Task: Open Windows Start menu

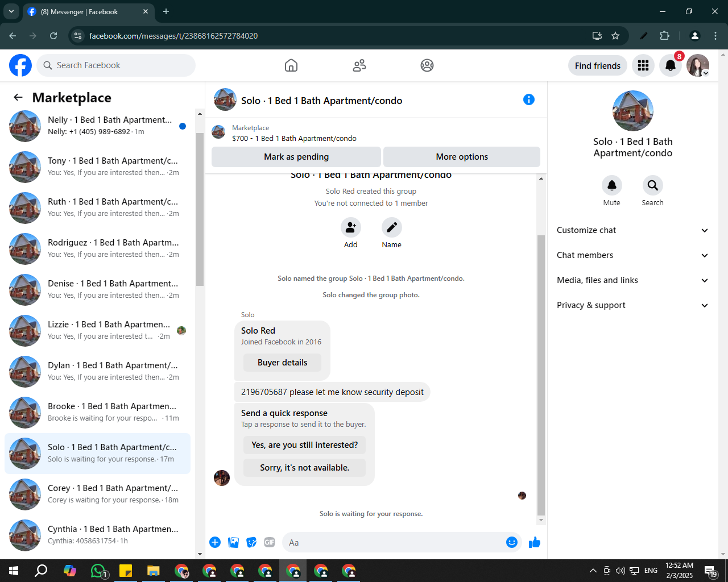Action: 14,571
